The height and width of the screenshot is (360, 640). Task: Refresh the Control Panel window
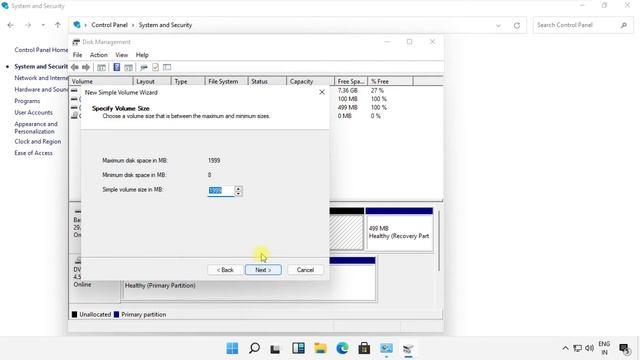pyautogui.click(x=517, y=25)
